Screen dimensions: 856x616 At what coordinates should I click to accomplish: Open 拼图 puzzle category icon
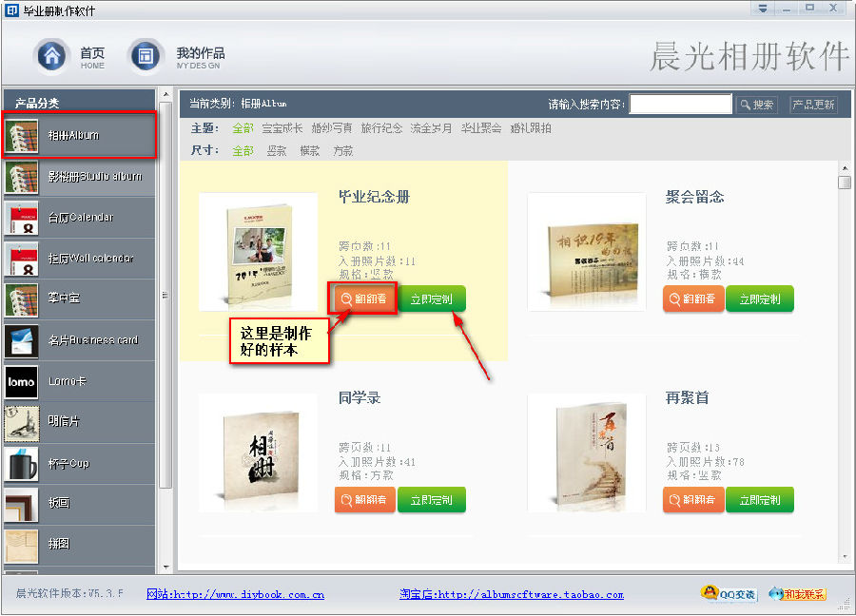(x=22, y=546)
